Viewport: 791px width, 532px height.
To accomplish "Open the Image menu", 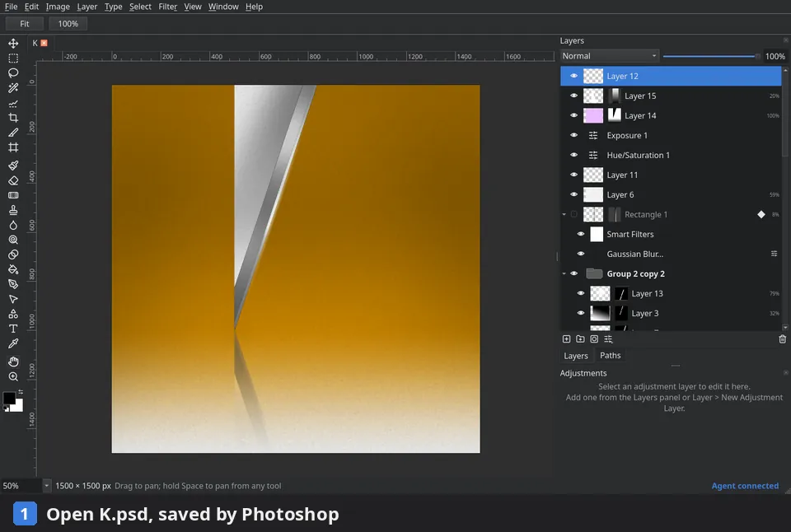I will coord(58,7).
